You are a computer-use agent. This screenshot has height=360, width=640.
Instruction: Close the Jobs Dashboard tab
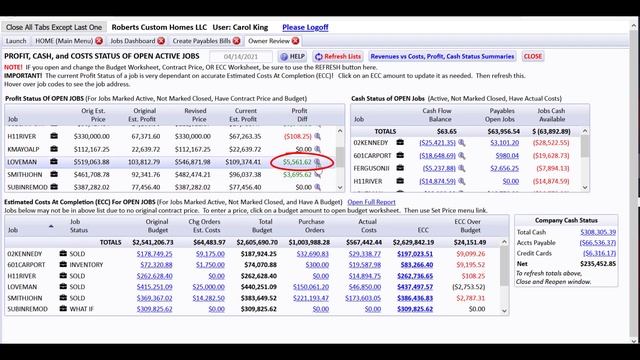(161, 41)
